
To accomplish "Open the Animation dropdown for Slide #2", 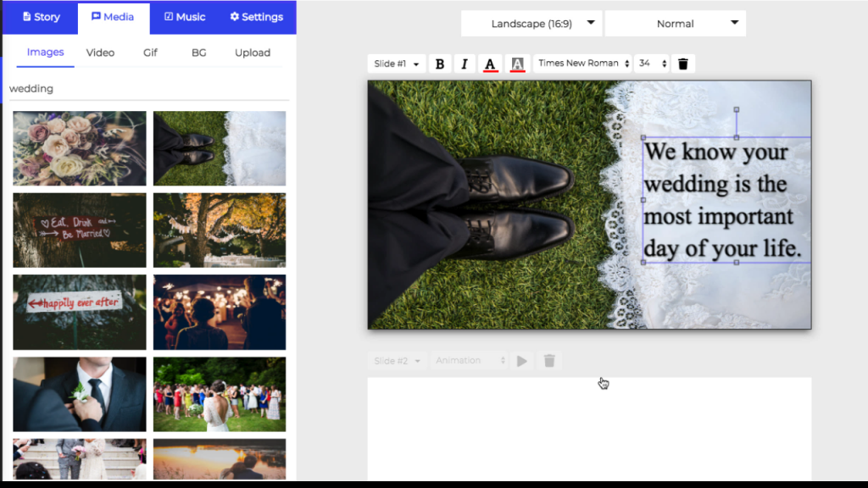I will click(470, 361).
